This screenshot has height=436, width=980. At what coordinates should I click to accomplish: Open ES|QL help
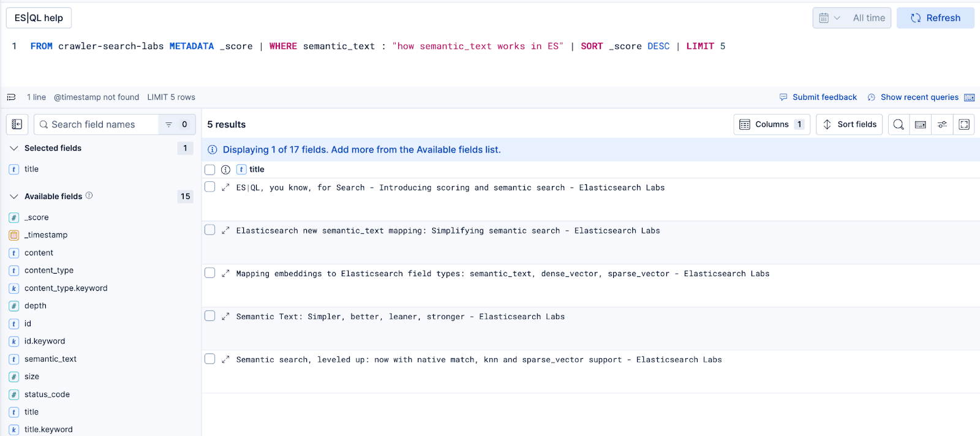click(x=39, y=18)
